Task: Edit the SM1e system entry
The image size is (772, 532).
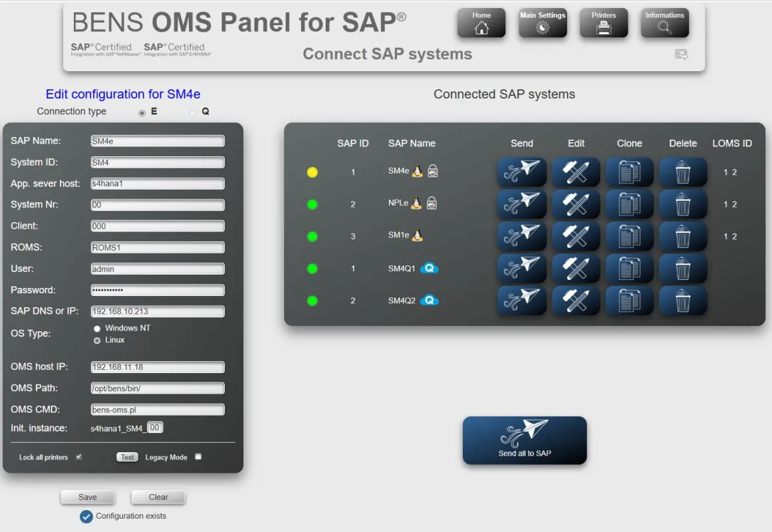Action: 576,236
